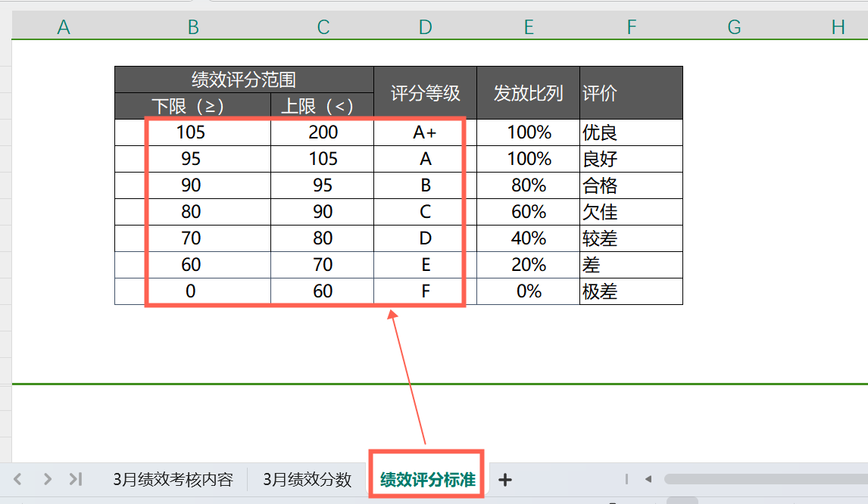Select grade cell F
This screenshot has height=504, width=868.
coord(425,291)
